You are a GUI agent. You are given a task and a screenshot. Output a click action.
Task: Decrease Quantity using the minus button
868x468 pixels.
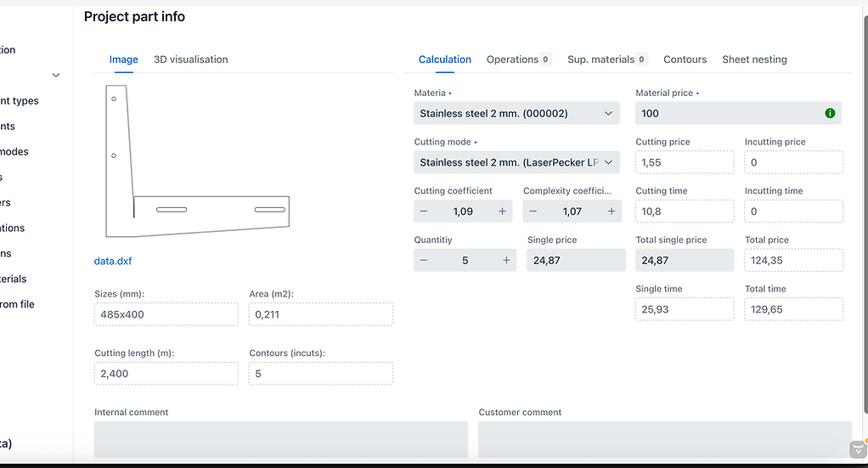tap(425, 261)
